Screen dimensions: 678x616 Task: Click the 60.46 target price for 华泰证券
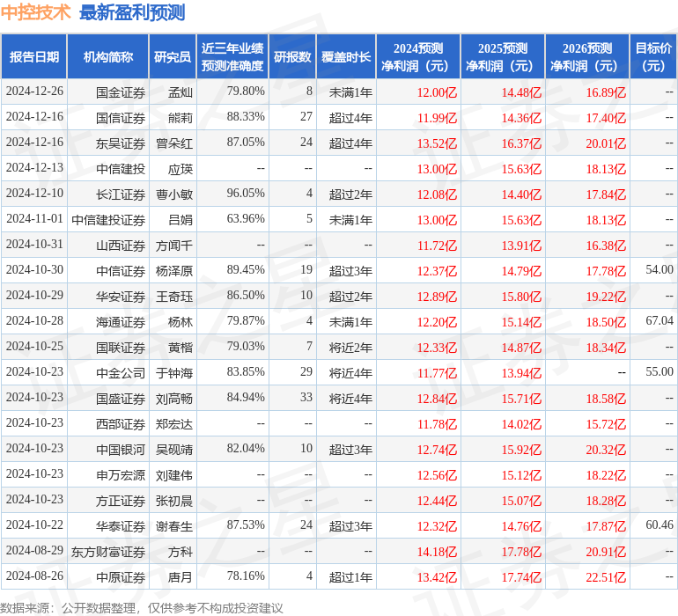pos(659,525)
